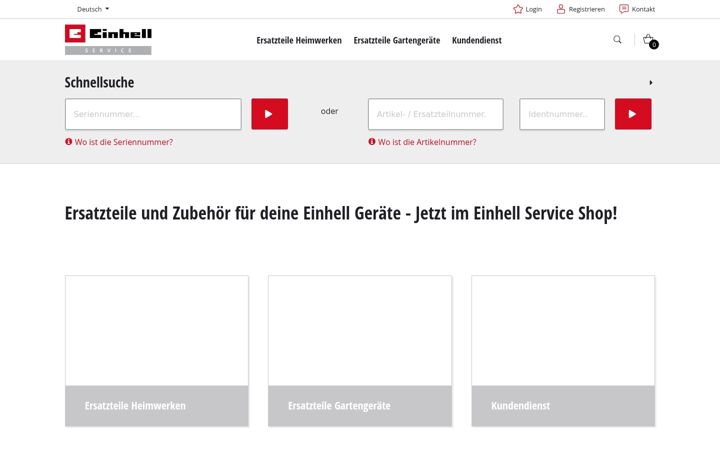Image resolution: width=720 pixels, height=450 pixels.
Task: Click the 'Ersatzteile und Zubehör' headline
Action: pos(341,214)
